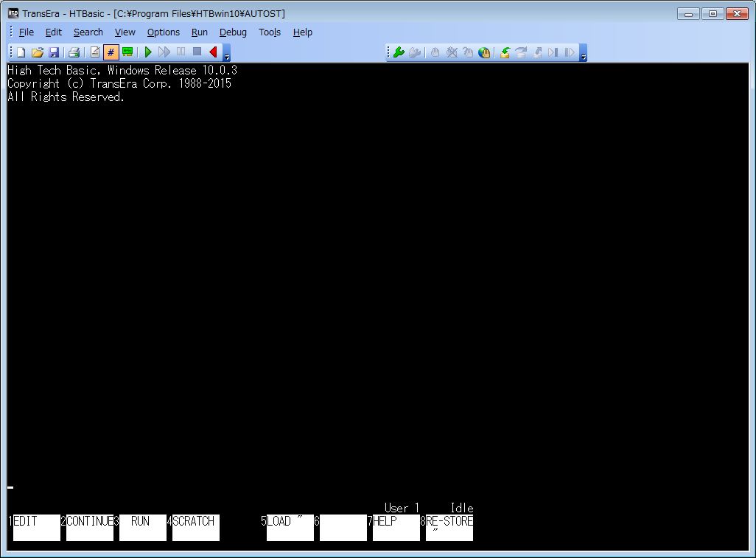Click the HTB application icon in title bar
Viewport: 756px width, 558px height.
click(13, 13)
